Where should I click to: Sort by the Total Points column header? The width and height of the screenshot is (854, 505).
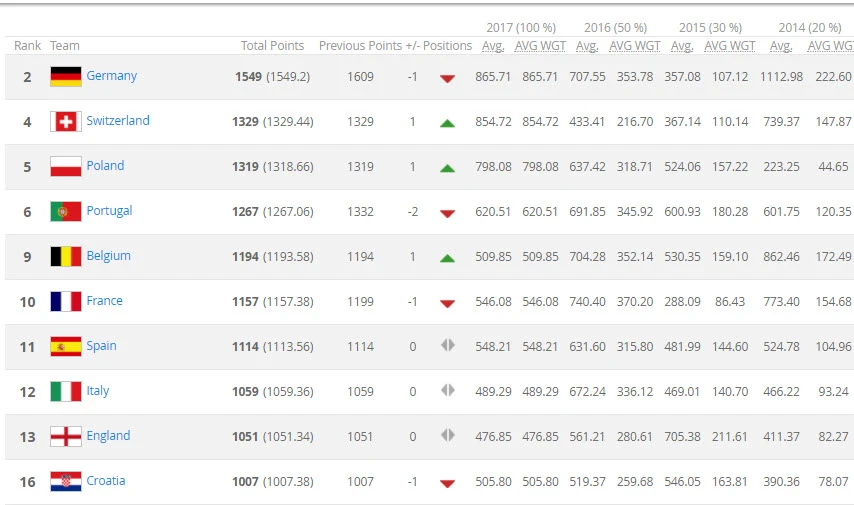[x=272, y=45]
